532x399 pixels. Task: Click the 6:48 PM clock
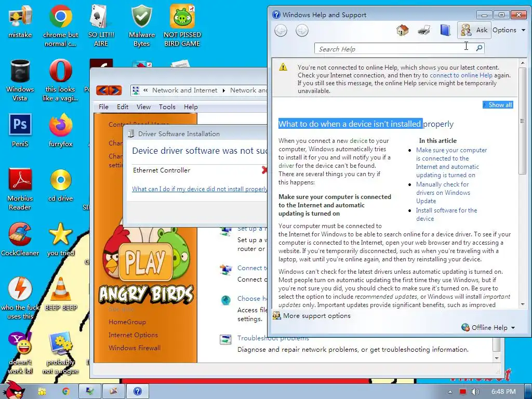503,392
